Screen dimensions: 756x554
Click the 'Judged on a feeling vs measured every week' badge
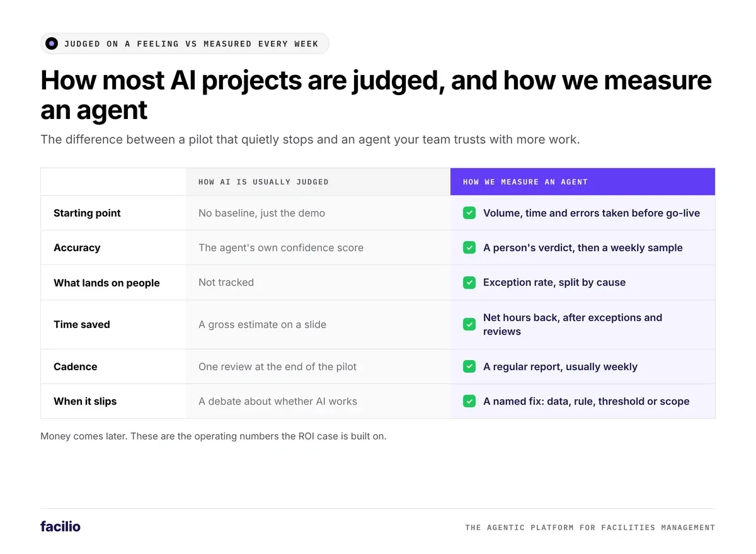[185, 43]
